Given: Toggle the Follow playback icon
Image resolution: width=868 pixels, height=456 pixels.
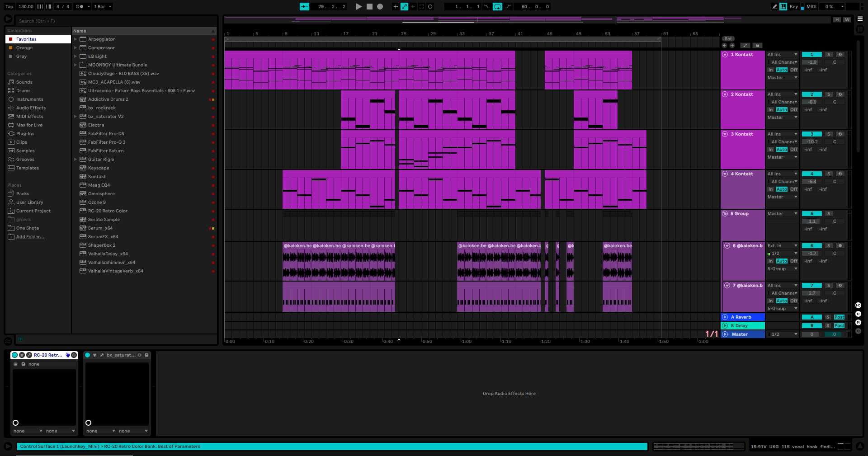Looking at the screenshot, I should click(x=304, y=6).
